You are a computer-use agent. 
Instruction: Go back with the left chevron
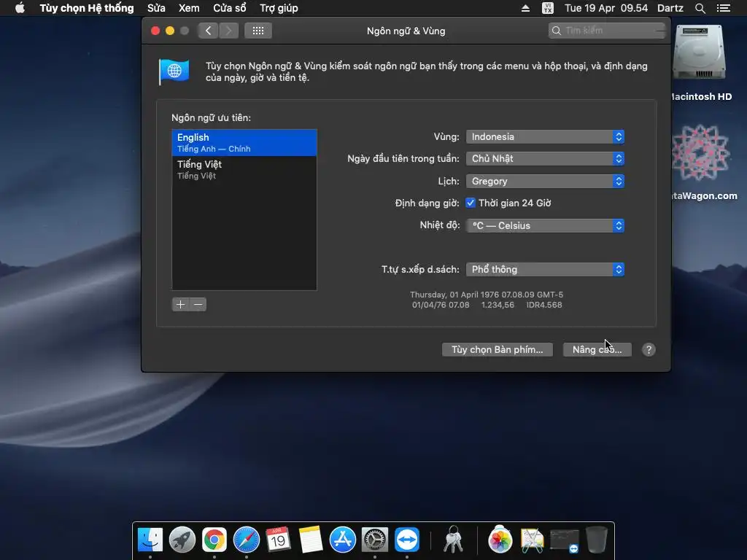coord(208,31)
